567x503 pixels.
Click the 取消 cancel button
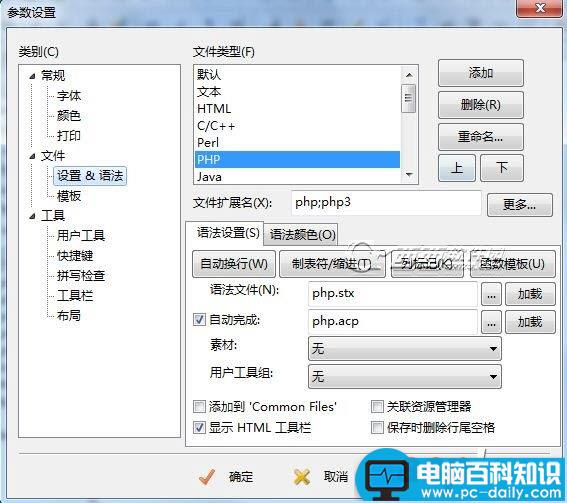(x=321, y=477)
